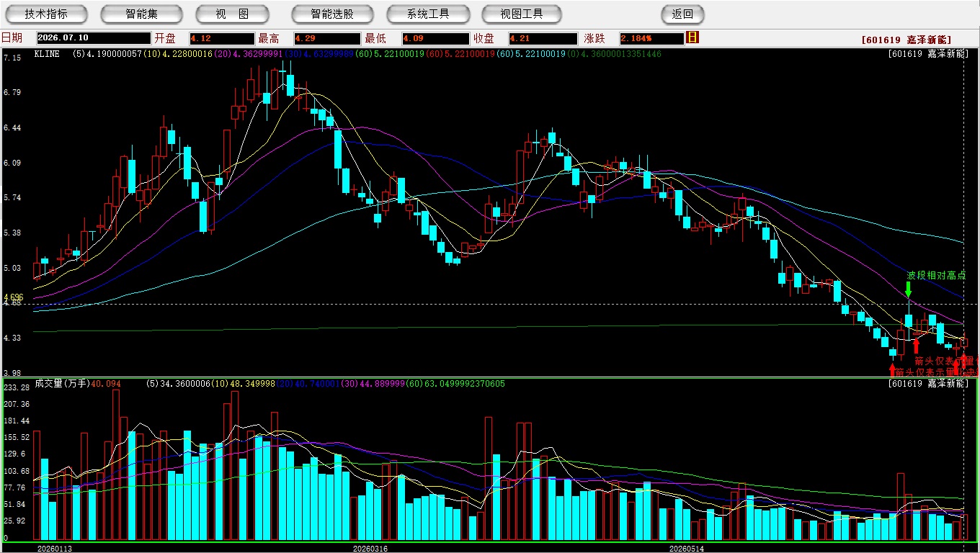The width and height of the screenshot is (980, 553).
Task: Click the 开盘 value 4.12
Action: (222, 38)
